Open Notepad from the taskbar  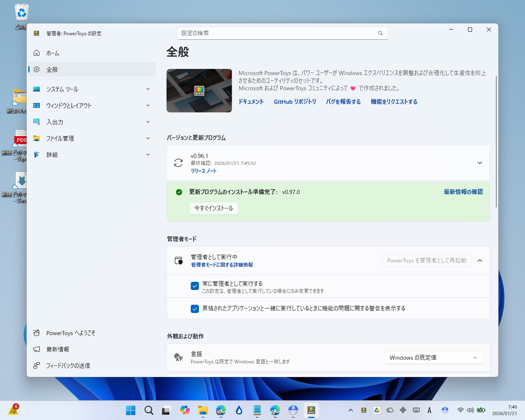pos(257,410)
